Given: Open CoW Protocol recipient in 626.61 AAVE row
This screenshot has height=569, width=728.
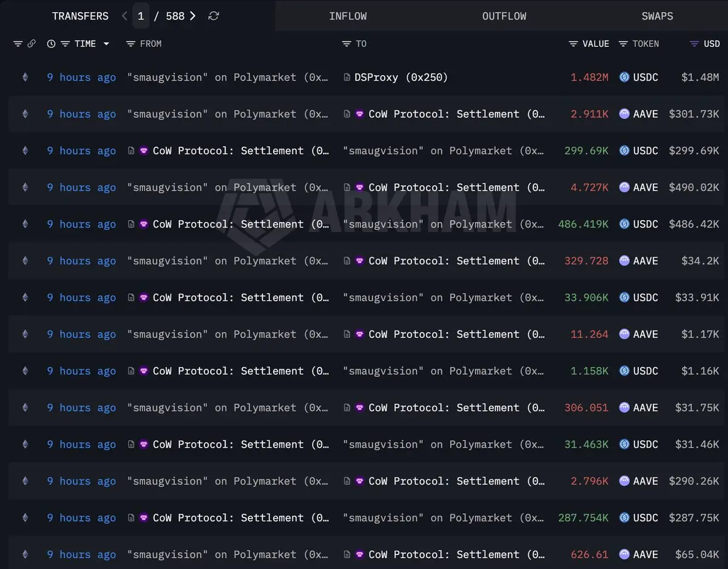Looking at the screenshot, I should click(x=457, y=554).
